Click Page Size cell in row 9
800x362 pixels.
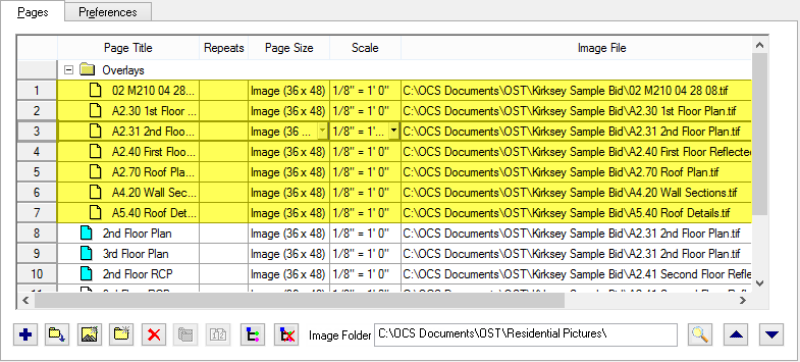(289, 254)
